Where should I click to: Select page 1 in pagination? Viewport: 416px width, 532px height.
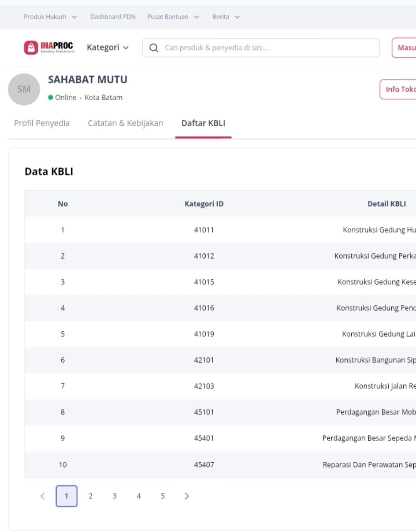pos(67,496)
